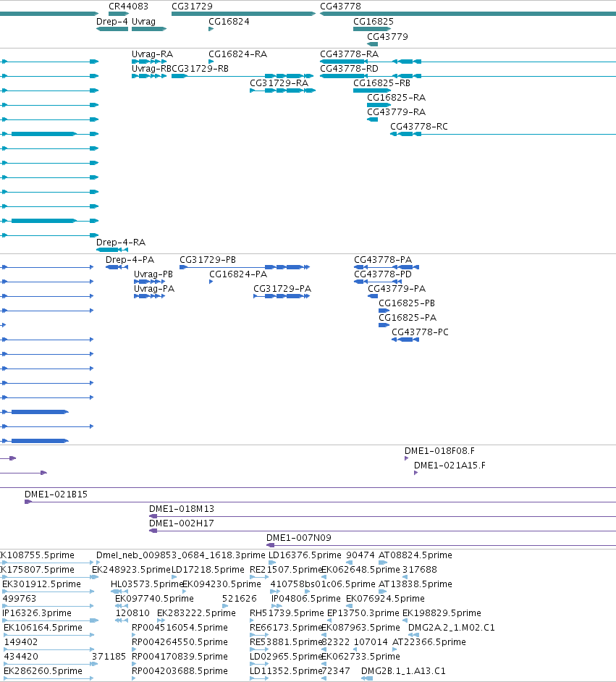Image resolution: width=616 pixels, height=682 pixels.
Task: Select the EP13750.3prime EST label
Action: (x=363, y=613)
